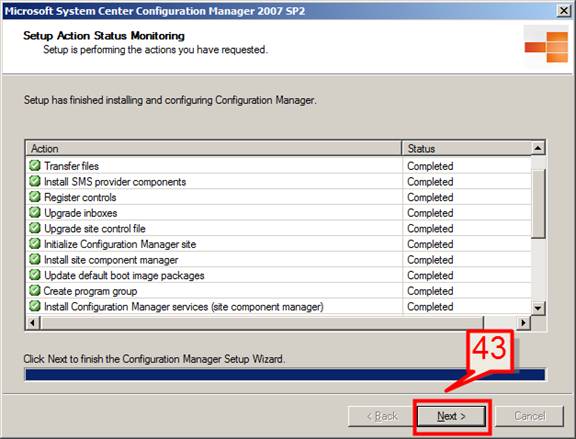Select Install Configuration Manager services row text
The image size is (576, 439).
(184, 307)
